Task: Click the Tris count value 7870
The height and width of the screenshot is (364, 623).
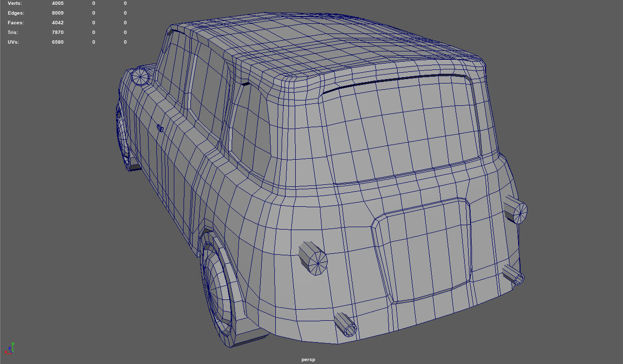Action: coord(58,33)
